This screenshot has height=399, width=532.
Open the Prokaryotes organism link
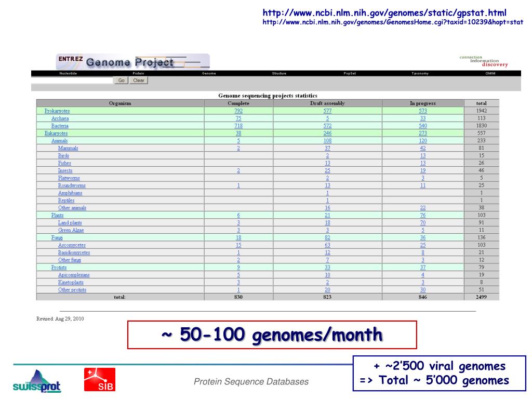point(57,111)
